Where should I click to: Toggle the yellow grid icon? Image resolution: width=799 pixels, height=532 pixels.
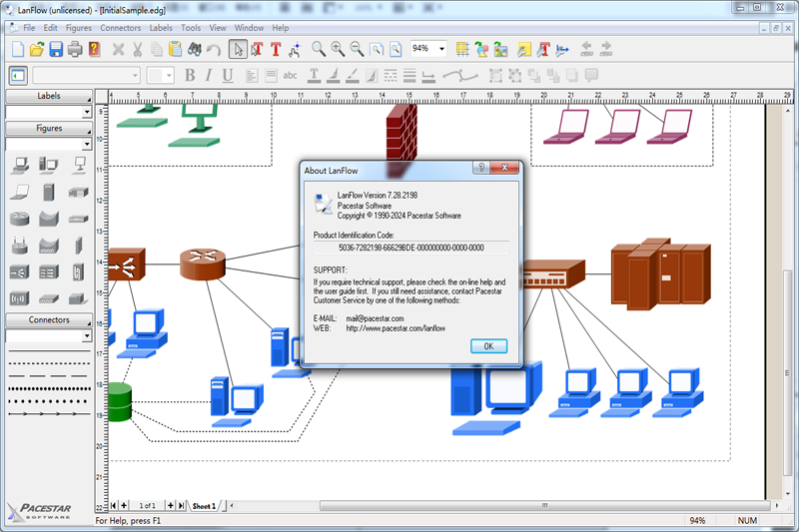point(462,49)
